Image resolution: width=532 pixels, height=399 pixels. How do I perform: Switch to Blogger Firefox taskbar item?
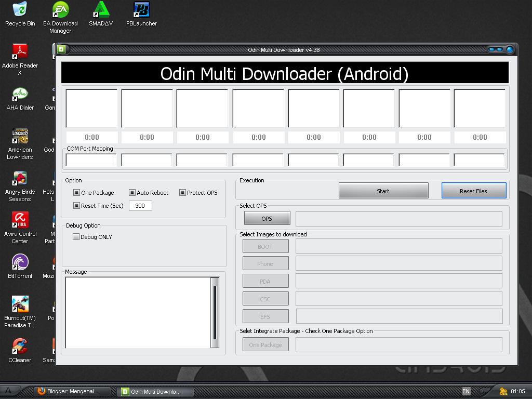point(73,392)
